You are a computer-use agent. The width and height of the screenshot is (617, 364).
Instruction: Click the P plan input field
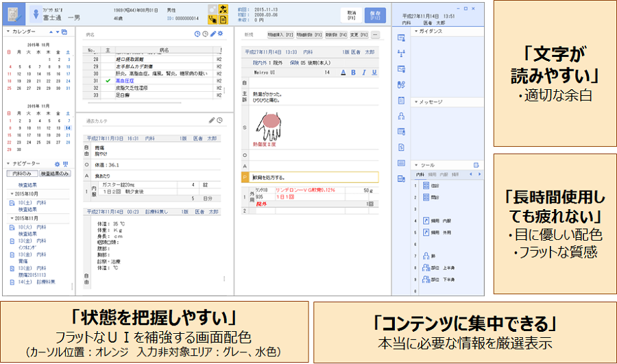click(308, 177)
